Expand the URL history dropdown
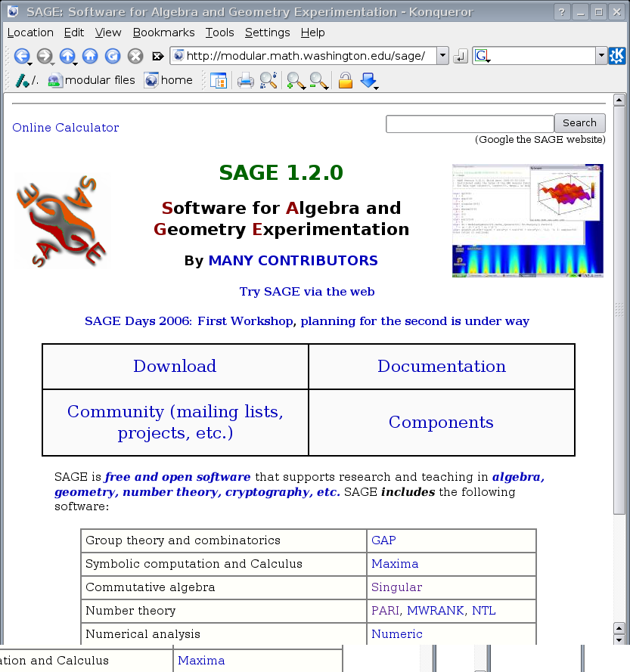 coord(442,56)
